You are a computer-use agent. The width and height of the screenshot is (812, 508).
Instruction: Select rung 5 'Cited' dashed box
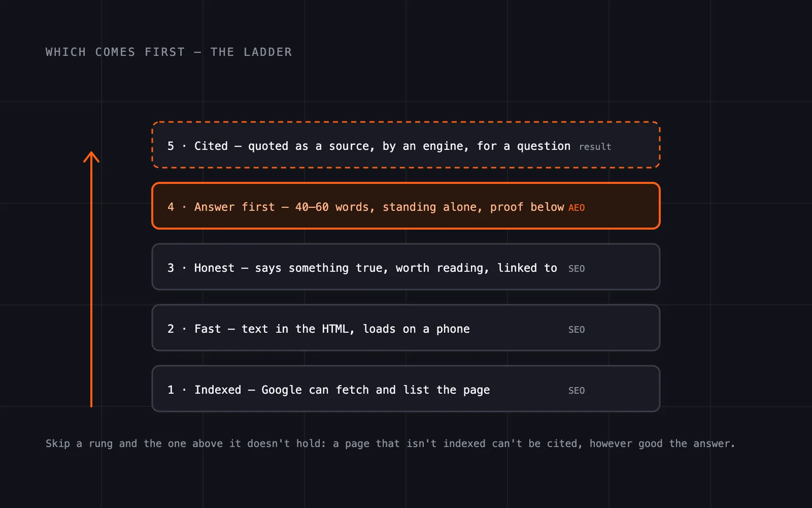point(406,145)
